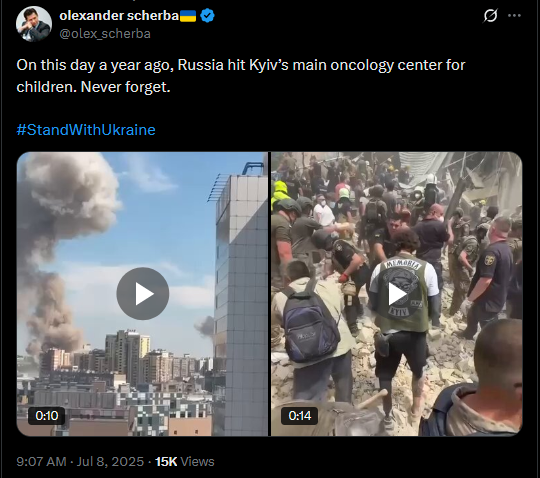Viewport: 540px width, 478px height.
Task: Play the right rescue rubble video
Action: click(397, 293)
